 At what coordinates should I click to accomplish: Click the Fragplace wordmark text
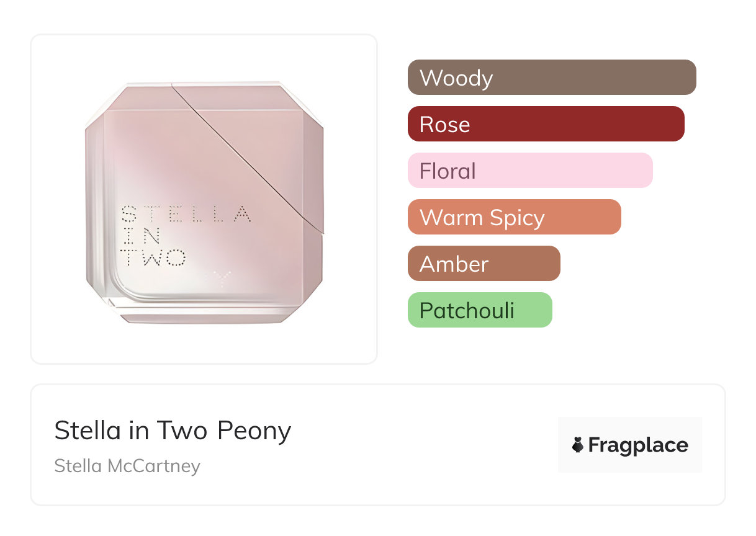(637, 445)
